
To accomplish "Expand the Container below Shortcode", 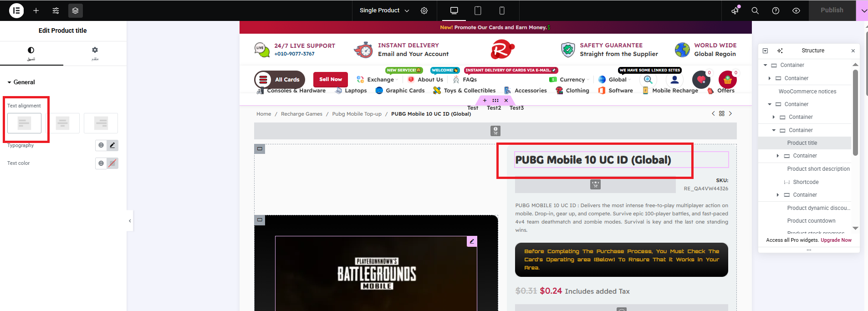I will (778, 195).
